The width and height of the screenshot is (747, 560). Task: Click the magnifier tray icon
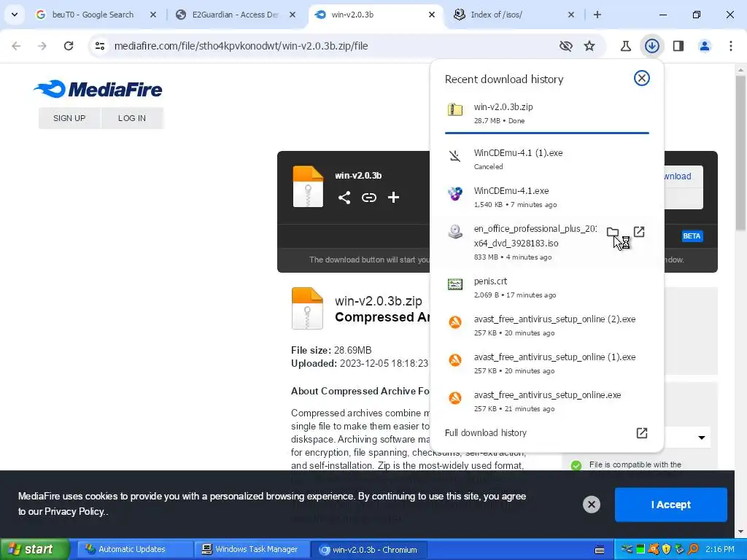[x=693, y=550]
